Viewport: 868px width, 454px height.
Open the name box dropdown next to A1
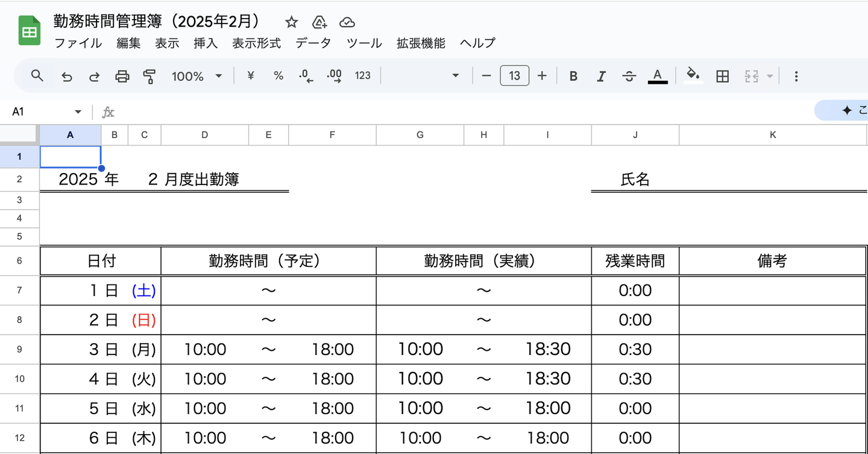pyautogui.click(x=78, y=112)
